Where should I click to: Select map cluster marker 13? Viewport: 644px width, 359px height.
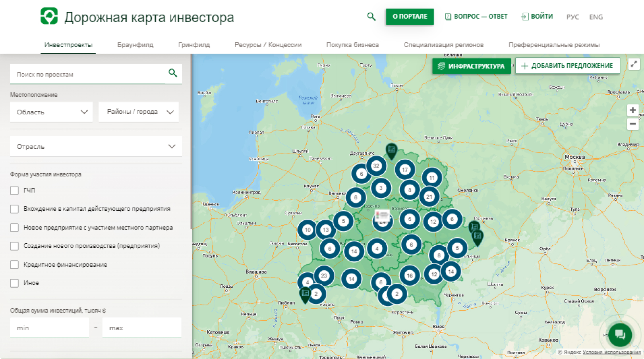point(325,230)
